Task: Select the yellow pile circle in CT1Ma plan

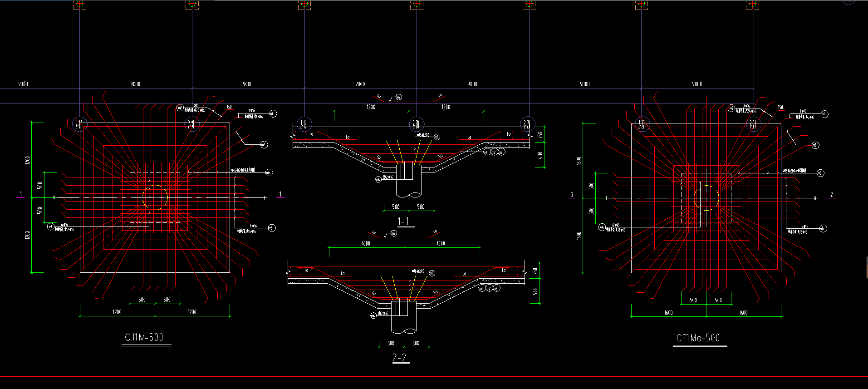Action: (706, 198)
